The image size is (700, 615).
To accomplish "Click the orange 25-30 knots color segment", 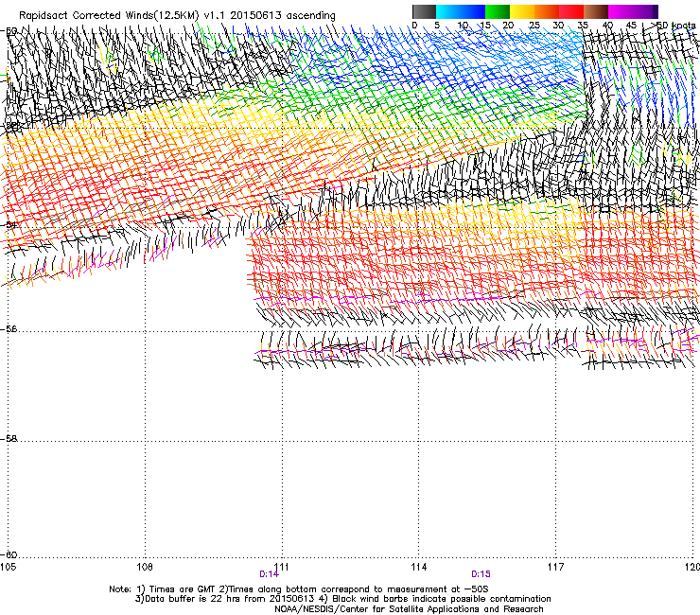I will pyautogui.click(x=547, y=11).
